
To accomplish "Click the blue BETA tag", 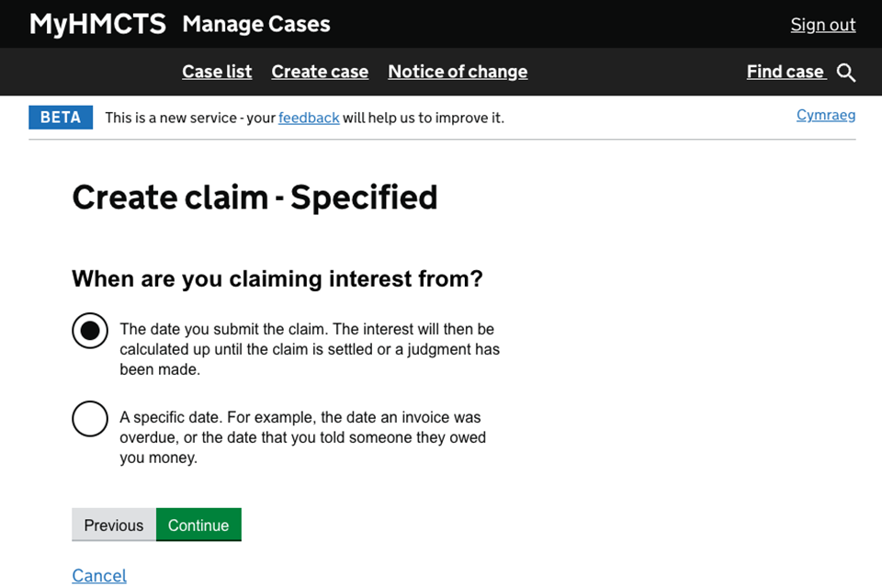I will coord(61,118).
